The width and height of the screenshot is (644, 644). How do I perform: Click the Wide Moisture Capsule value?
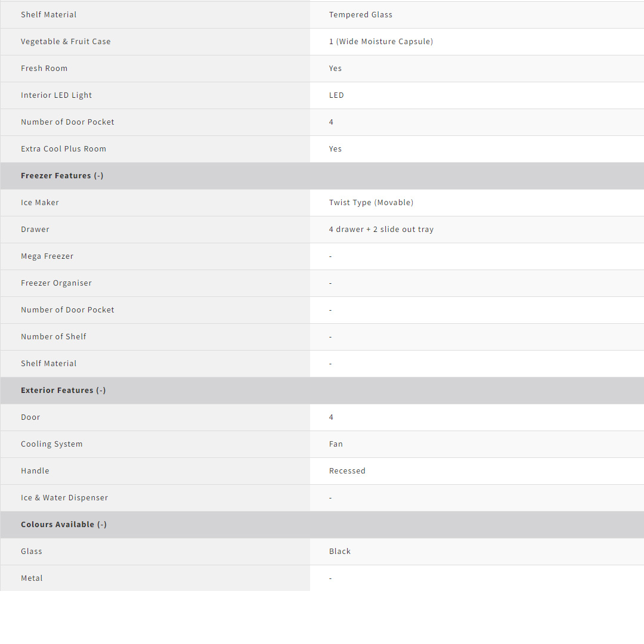[380, 42]
